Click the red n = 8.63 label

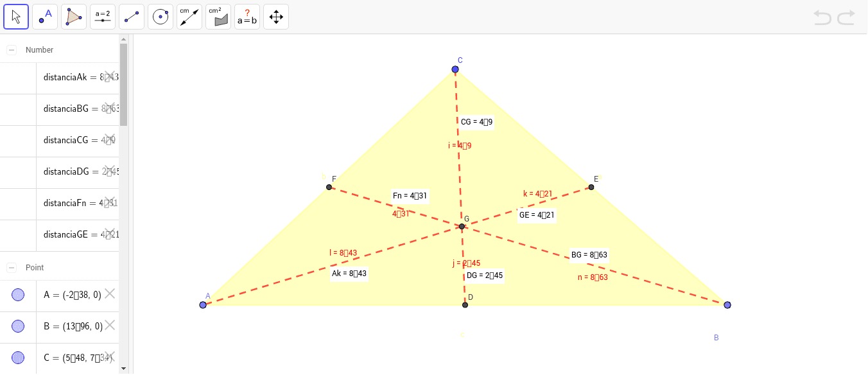tap(593, 277)
